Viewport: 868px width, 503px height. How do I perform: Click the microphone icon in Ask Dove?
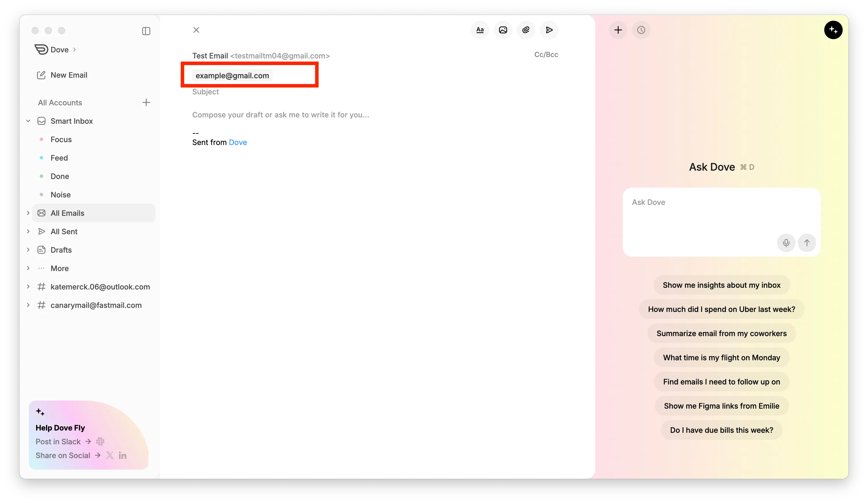(786, 243)
